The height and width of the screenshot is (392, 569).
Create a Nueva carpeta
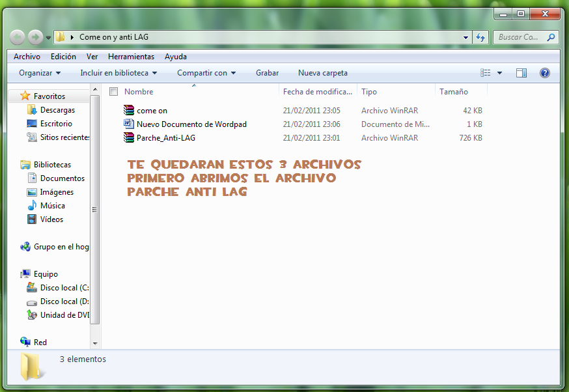click(324, 72)
